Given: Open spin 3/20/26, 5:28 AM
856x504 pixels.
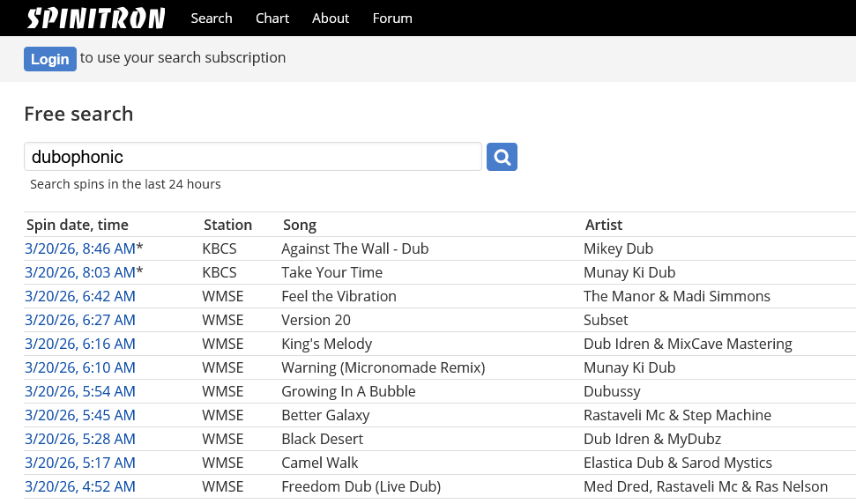Looking at the screenshot, I should coord(79,439).
